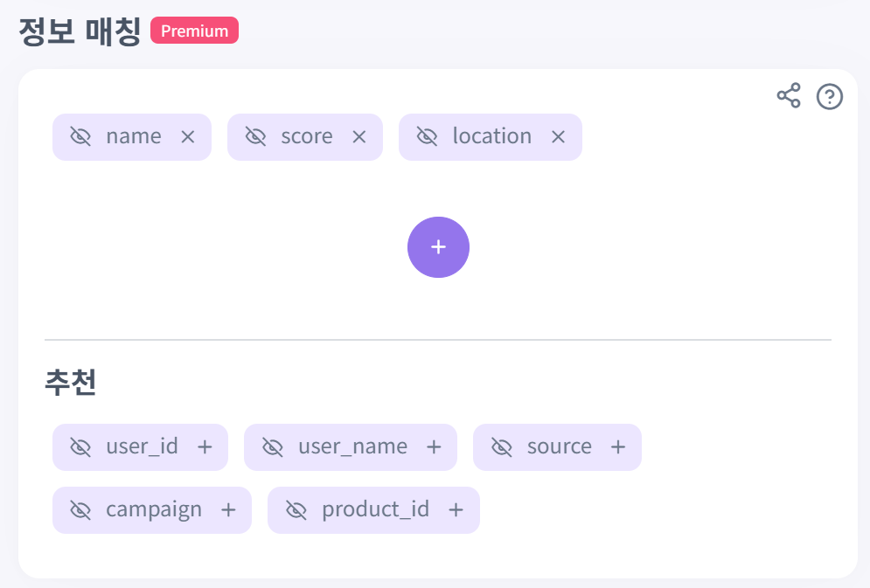
Task: Toggle visibility eye on score tag
Action: tap(256, 136)
